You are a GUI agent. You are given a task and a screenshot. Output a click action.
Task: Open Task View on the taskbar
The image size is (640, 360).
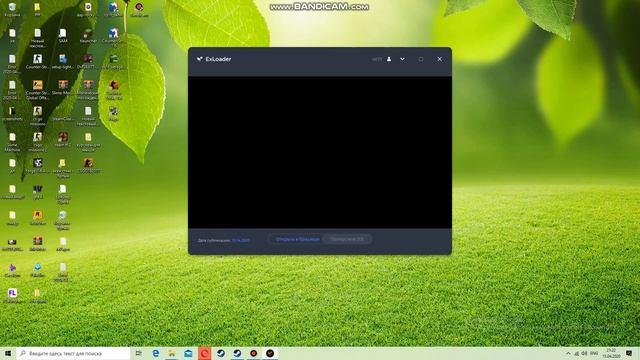(139, 353)
